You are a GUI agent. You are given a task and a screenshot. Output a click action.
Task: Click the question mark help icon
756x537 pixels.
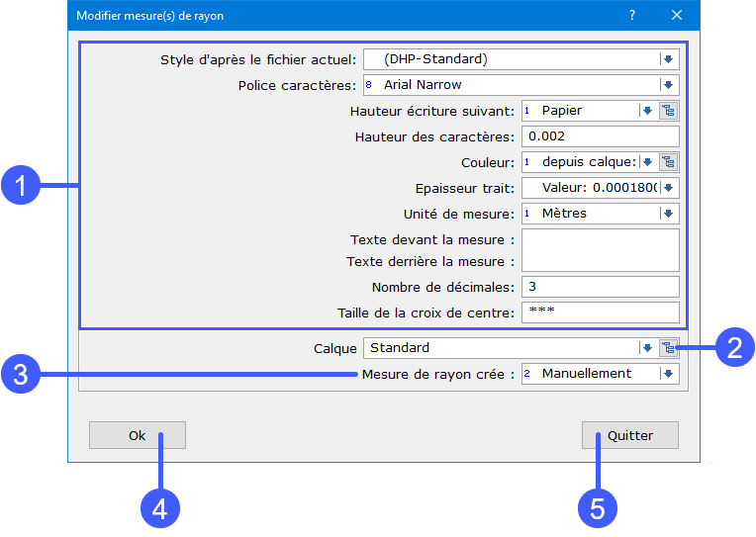point(632,15)
